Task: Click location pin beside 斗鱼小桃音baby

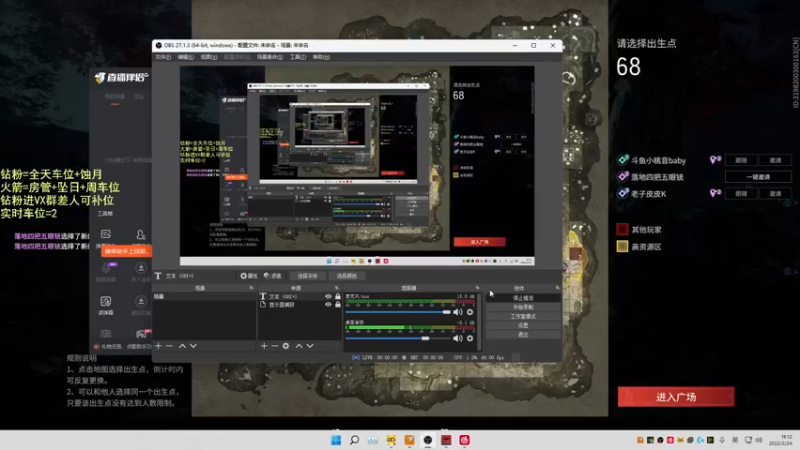Action: point(715,160)
